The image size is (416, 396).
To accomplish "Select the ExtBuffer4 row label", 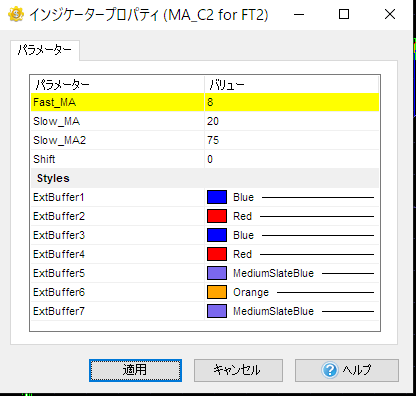I will 59,254.
